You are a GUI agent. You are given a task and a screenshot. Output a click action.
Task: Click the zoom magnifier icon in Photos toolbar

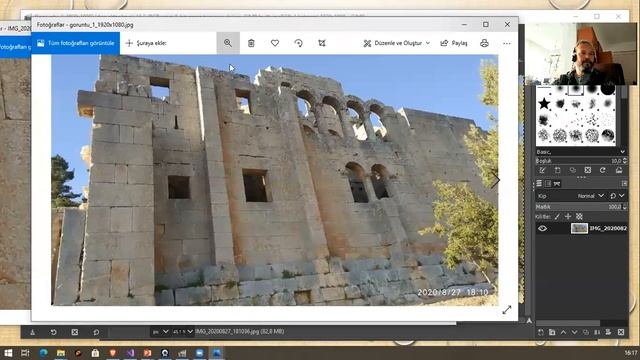pyautogui.click(x=228, y=43)
